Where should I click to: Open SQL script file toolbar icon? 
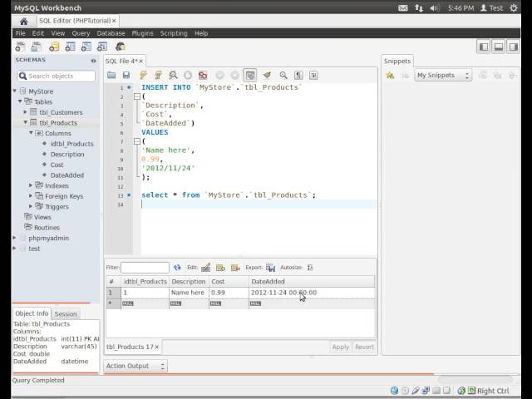pyautogui.click(x=36, y=47)
